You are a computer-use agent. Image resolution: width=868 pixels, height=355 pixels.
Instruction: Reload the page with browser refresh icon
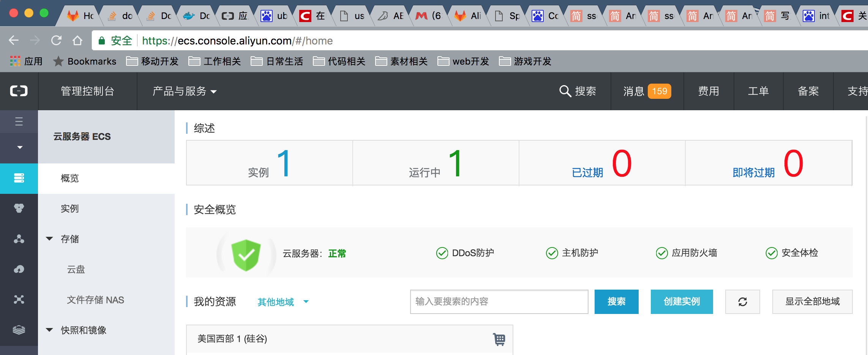(56, 40)
